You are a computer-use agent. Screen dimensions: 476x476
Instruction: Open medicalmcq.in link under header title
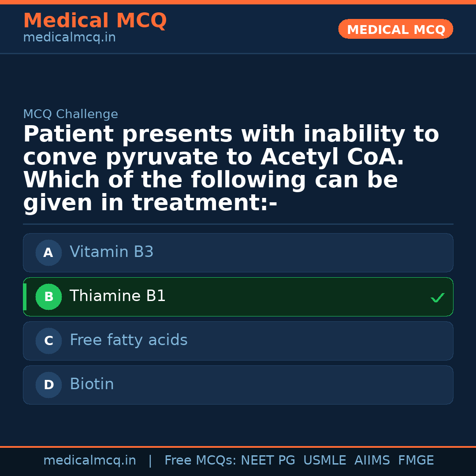(69, 38)
